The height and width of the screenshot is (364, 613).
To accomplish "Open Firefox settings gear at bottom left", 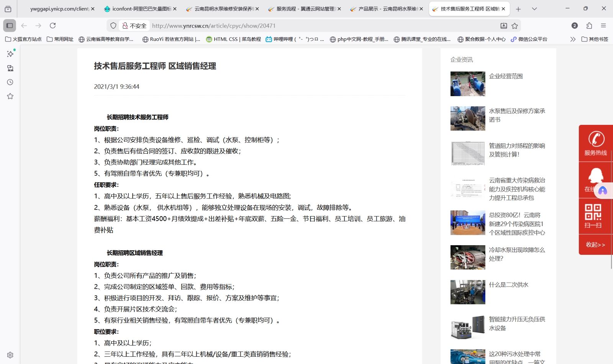I will point(10,354).
